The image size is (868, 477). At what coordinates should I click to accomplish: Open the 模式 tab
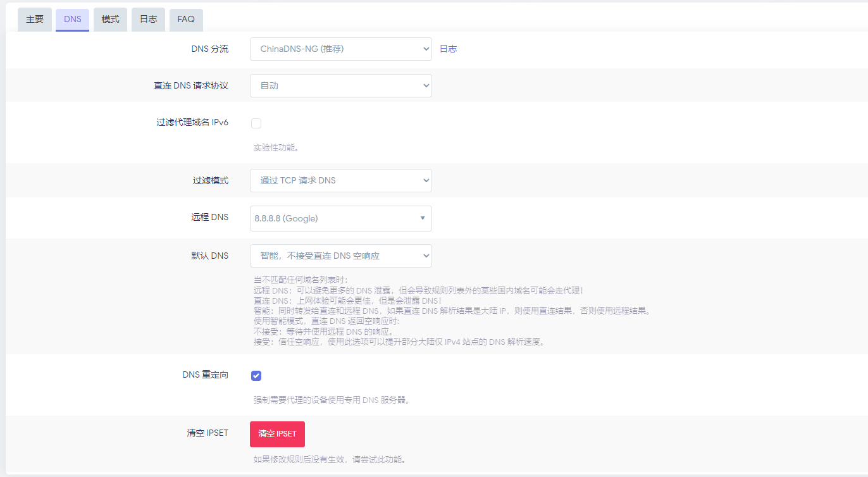coord(110,19)
